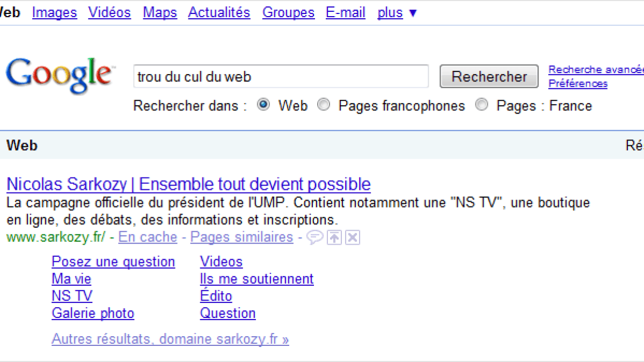This screenshot has height=362, width=644.
Task: Open the Vidéos tab
Action: pyautogui.click(x=109, y=12)
